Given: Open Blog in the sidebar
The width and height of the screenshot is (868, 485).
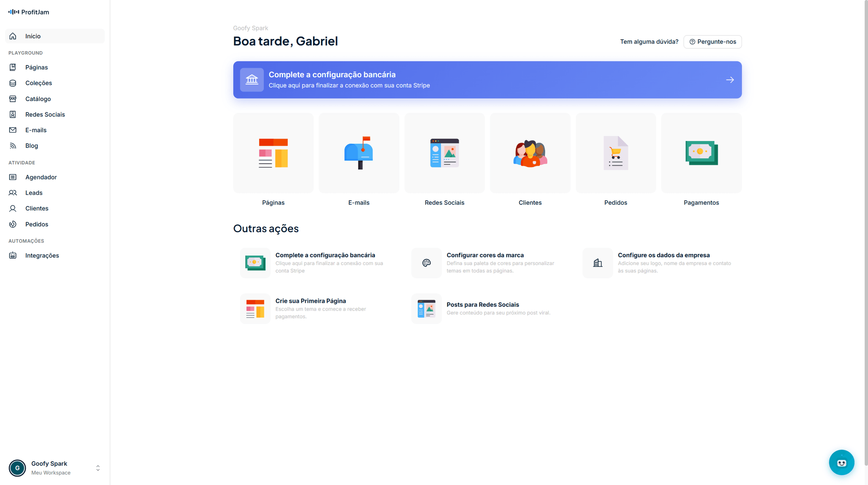Looking at the screenshot, I should (x=55, y=146).
